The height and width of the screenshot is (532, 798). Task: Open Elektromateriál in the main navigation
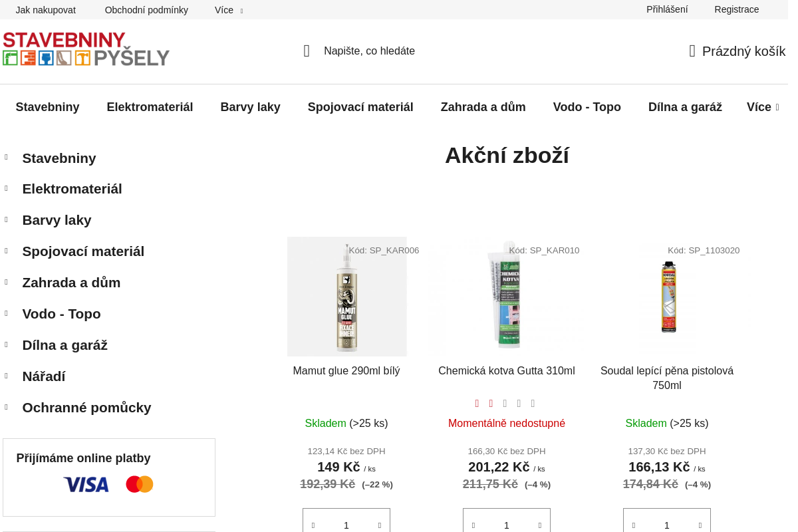(150, 107)
